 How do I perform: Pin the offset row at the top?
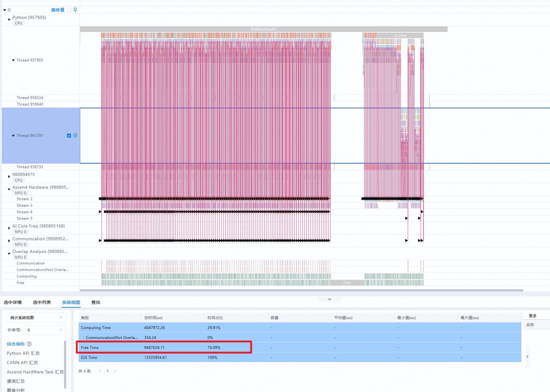click(x=75, y=10)
